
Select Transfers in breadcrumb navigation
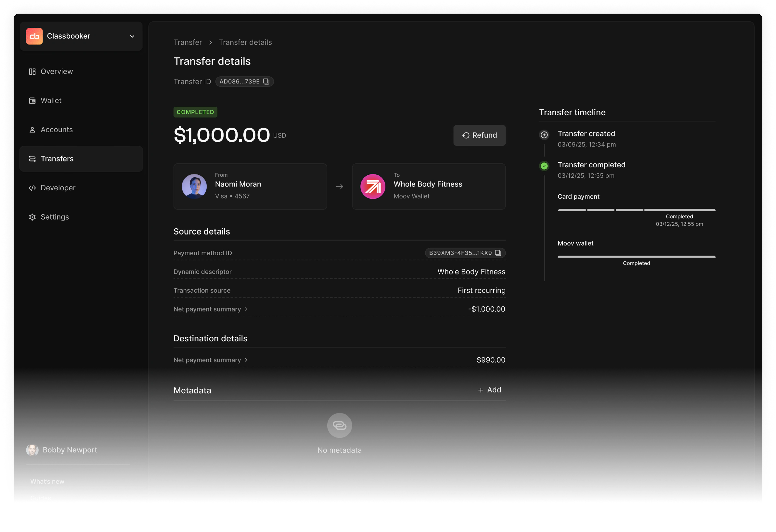coord(188,42)
